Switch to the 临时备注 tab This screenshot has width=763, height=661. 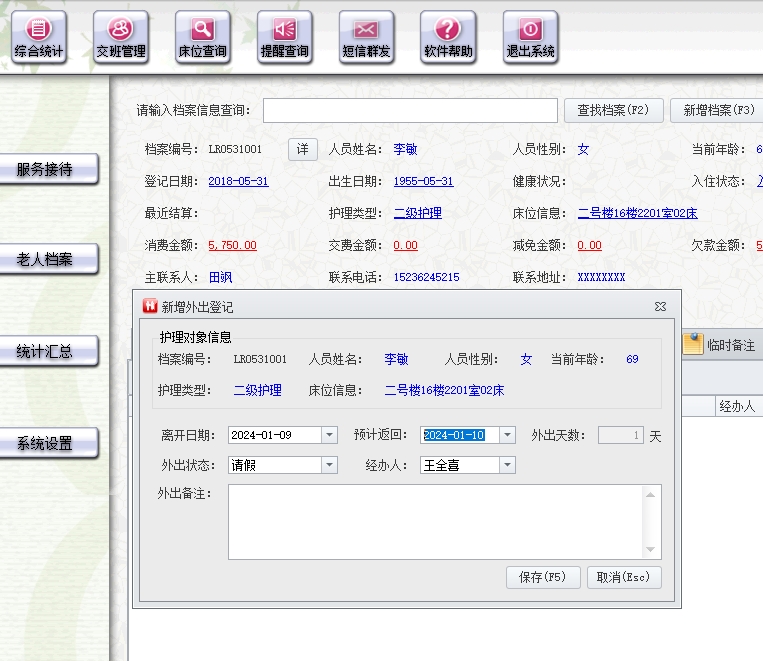(720, 345)
